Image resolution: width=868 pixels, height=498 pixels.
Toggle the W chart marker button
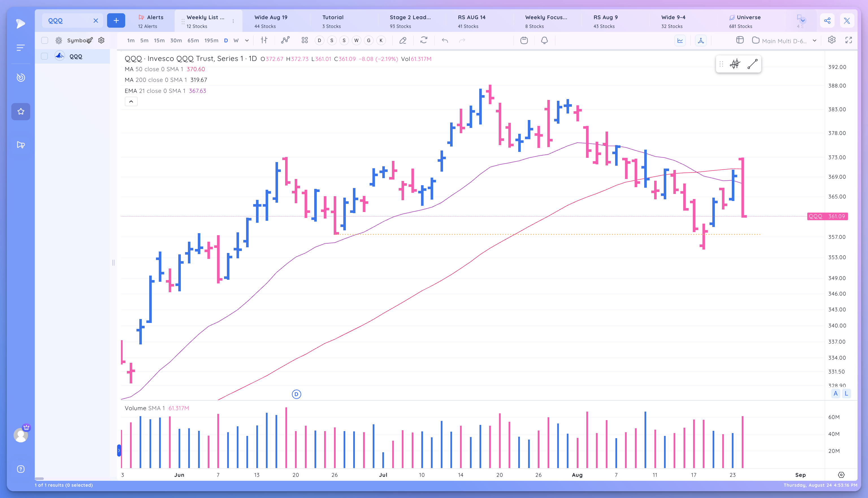coord(356,40)
